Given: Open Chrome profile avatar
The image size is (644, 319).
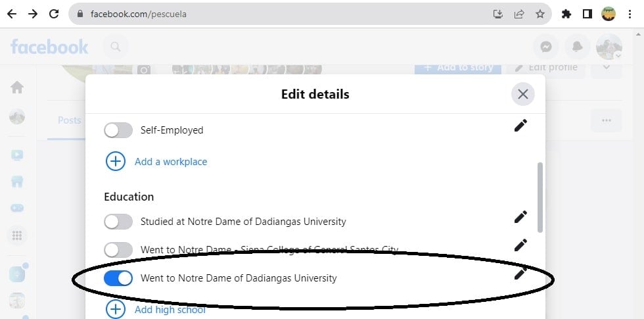Looking at the screenshot, I should [609, 14].
